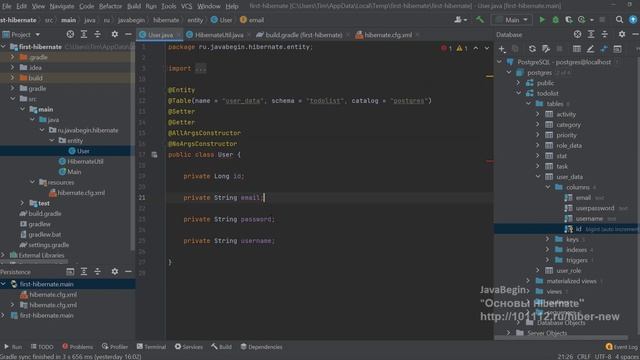Viewport: 640px width, 360px height.
Task: Collapse the src folder
Action: [13, 99]
